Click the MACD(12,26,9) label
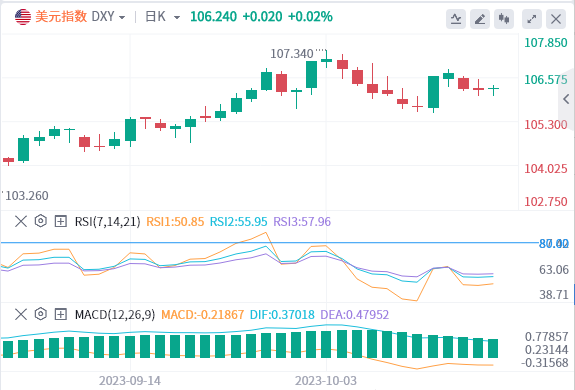 (115, 315)
